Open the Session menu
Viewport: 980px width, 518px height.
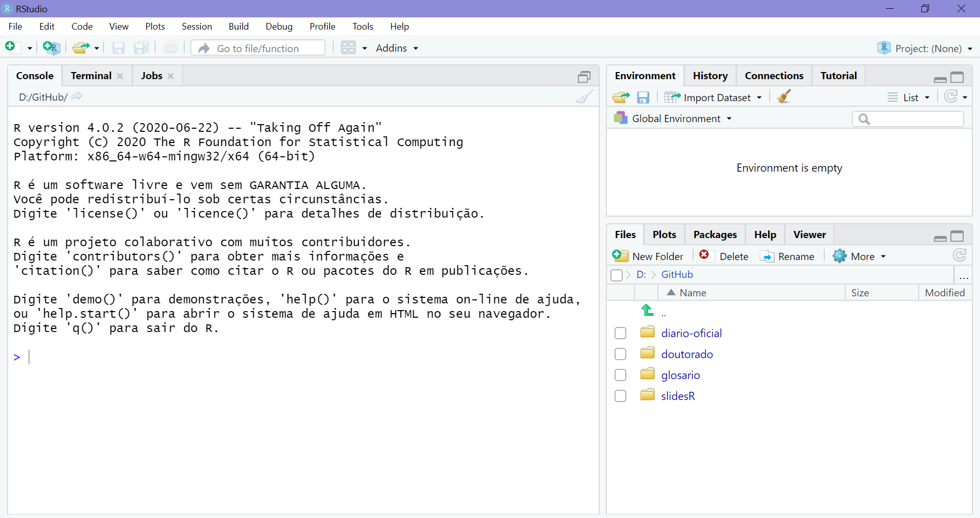pyautogui.click(x=197, y=26)
